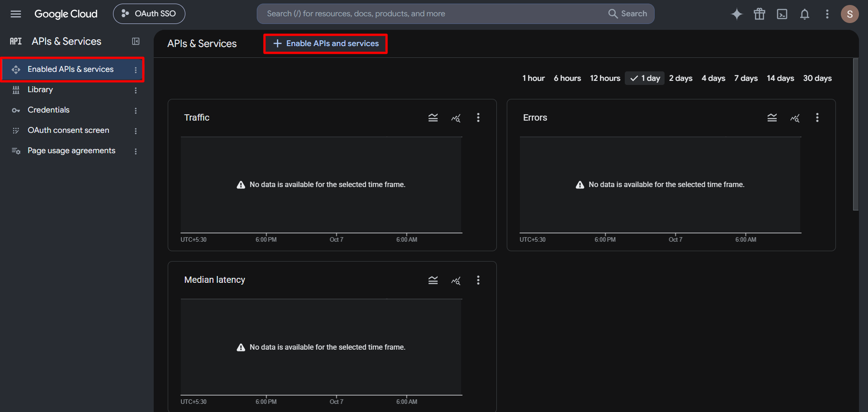
Task: Open more options in Errors chart
Action: click(817, 117)
